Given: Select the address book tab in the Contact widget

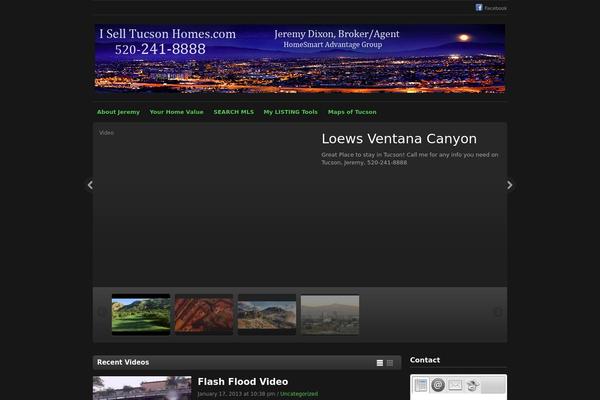Looking at the screenshot, I should (421, 385).
